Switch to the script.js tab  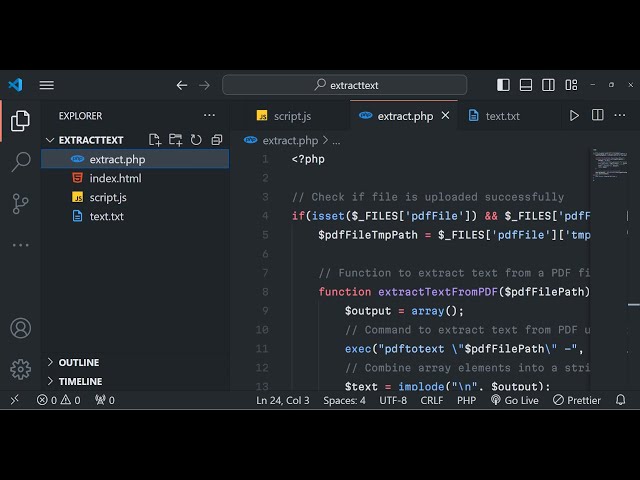pos(292,116)
